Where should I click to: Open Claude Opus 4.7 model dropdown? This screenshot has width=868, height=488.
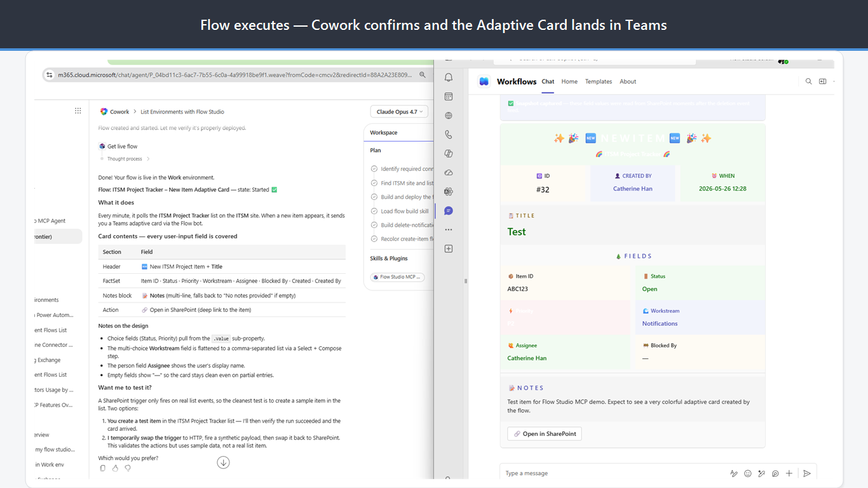[x=399, y=112]
